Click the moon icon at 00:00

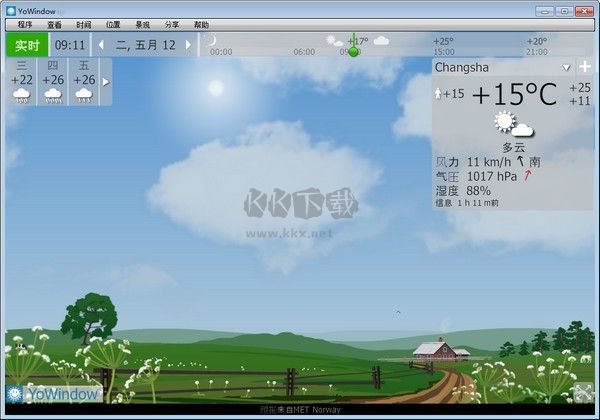[x=212, y=40]
